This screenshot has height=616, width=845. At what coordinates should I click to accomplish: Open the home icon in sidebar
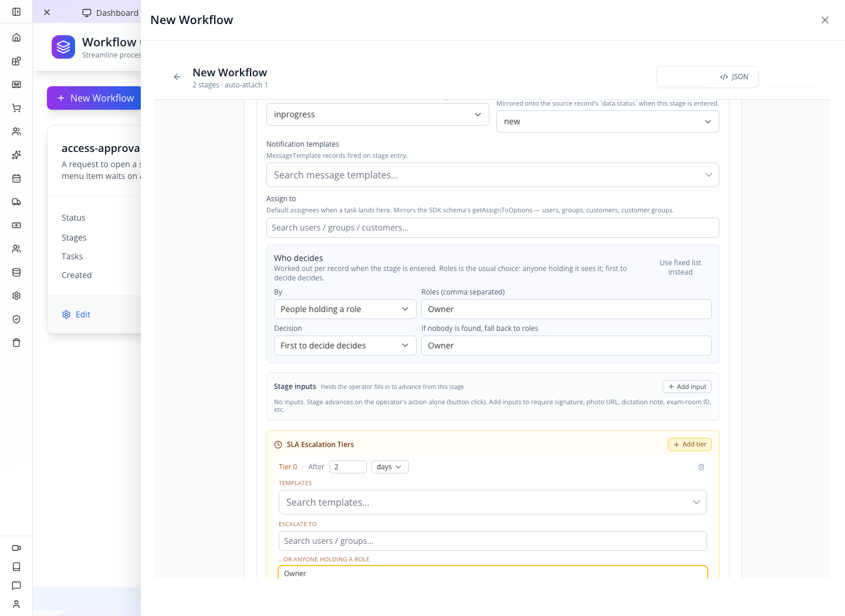click(16, 38)
